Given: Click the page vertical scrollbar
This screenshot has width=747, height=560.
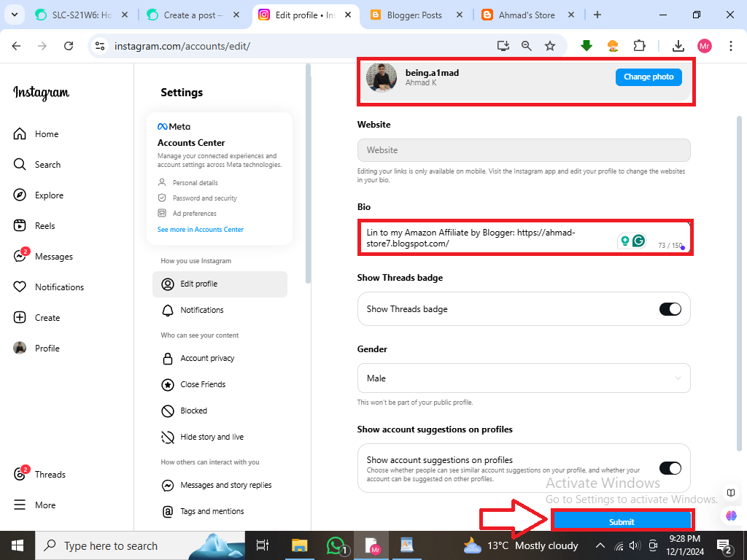Looking at the screenshot, I should [739, 283].
